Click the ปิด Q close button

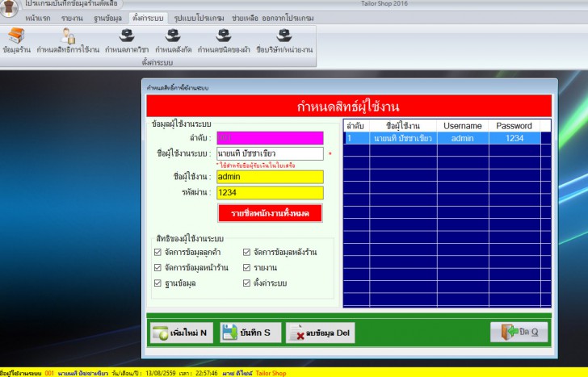tap(519, 332)
